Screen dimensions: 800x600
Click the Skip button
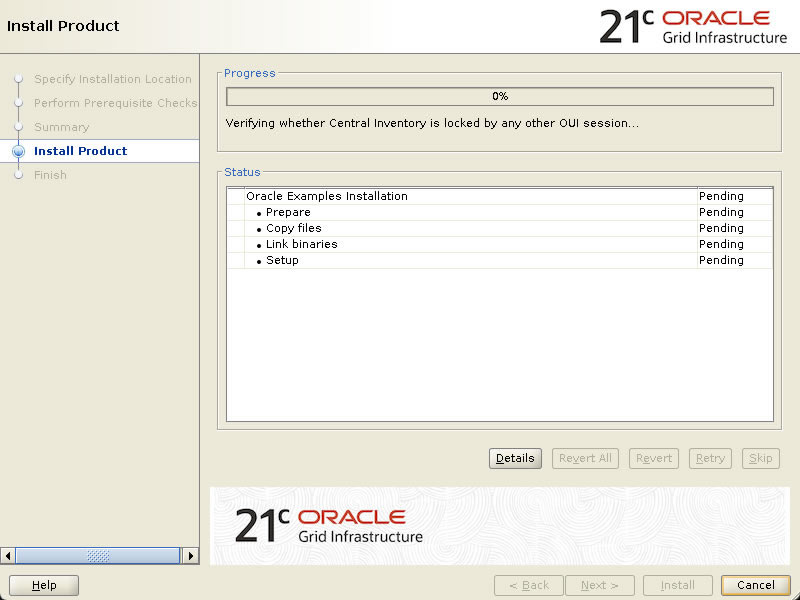click(x=761, y=458)
